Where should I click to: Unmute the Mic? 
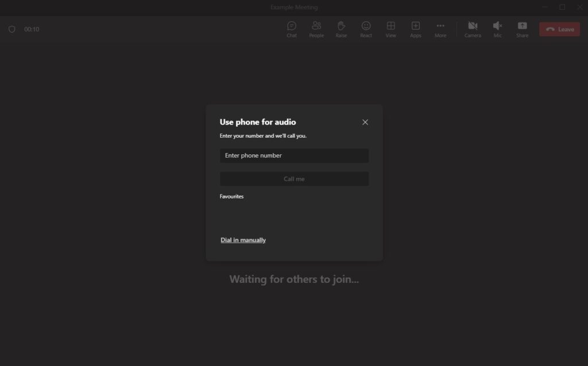point(497,29)
